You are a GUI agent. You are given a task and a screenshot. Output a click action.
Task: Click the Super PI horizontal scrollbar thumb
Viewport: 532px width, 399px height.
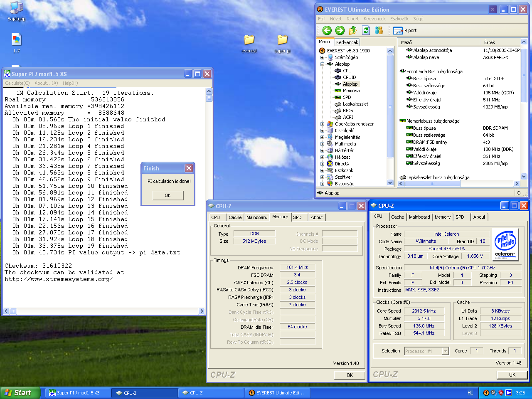pos(13,311)
